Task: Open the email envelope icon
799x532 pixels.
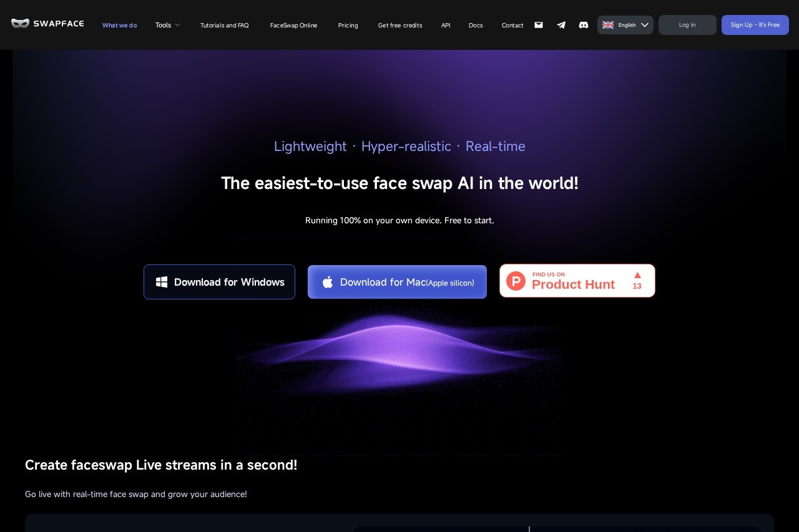Action: (539, 25)
